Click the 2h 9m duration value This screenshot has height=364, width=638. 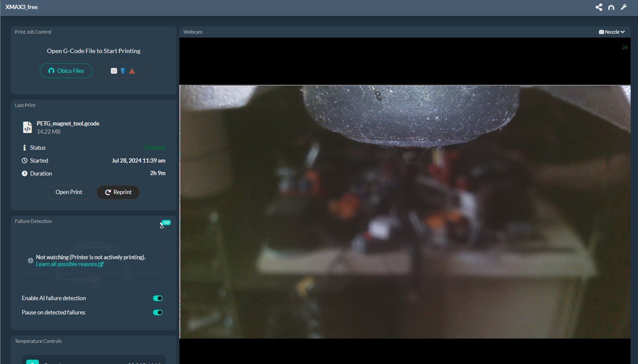(x=158, y=173)
